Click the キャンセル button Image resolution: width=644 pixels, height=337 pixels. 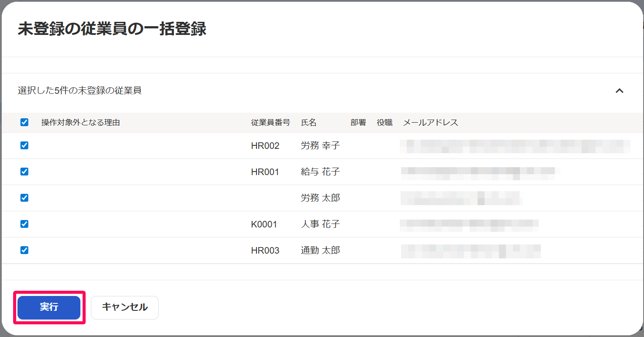pyautogui.click(x=125, y=307)
